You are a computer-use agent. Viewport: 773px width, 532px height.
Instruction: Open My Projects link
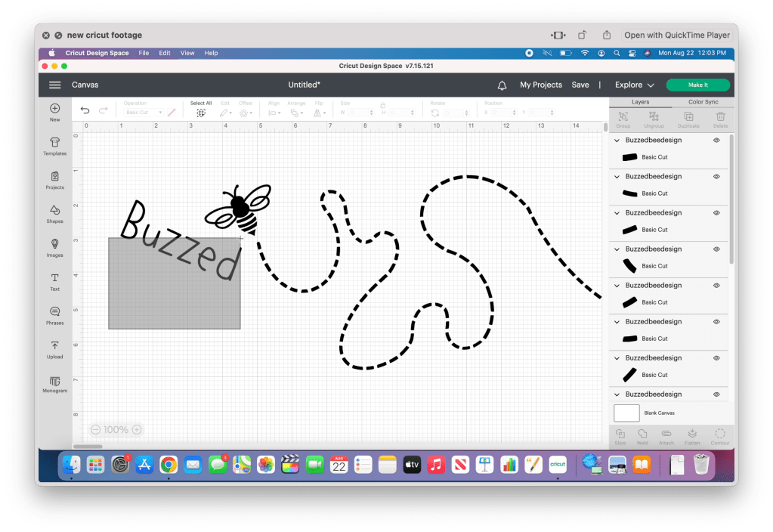[x=541, y=85]
